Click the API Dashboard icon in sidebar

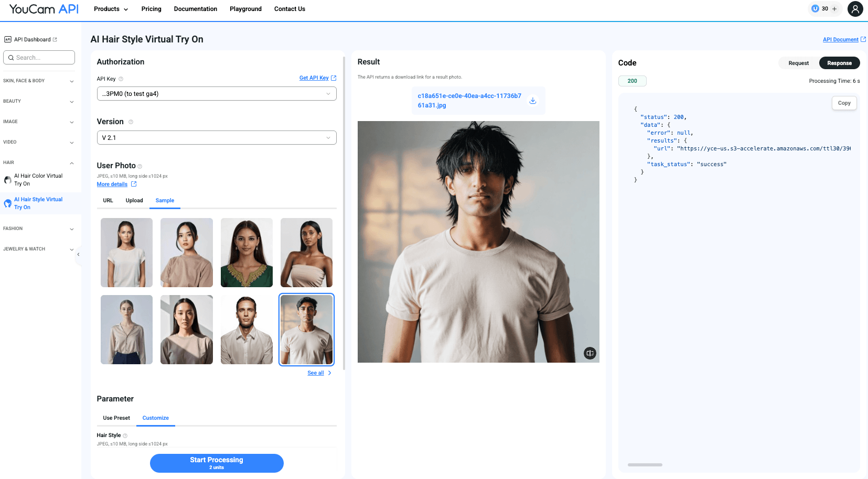8,39
